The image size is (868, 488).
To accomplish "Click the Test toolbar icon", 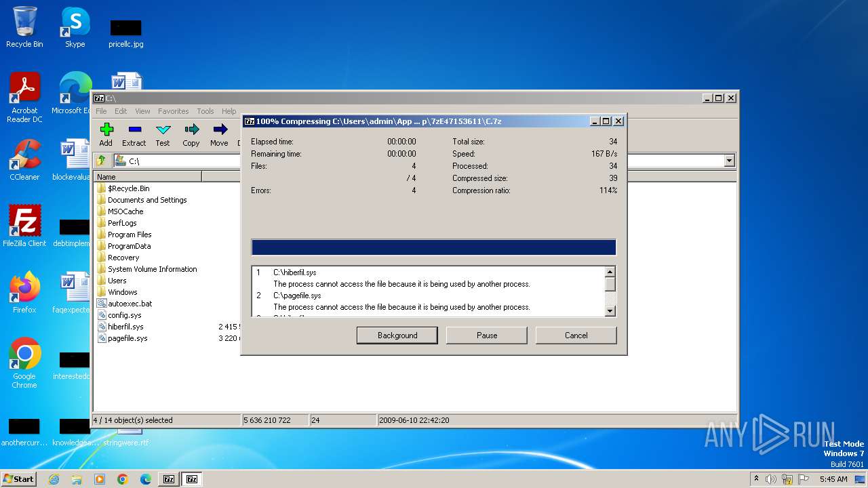I will 163,134.
